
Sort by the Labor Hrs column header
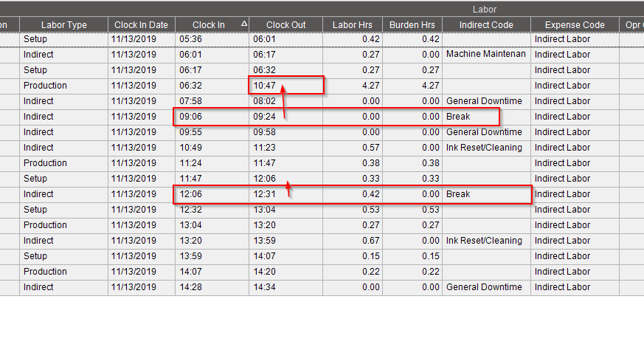[x=353, y=24]
